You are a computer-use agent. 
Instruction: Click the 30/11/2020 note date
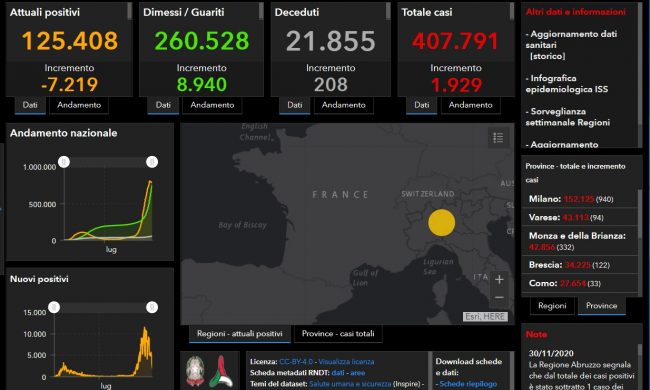(551, 354)
